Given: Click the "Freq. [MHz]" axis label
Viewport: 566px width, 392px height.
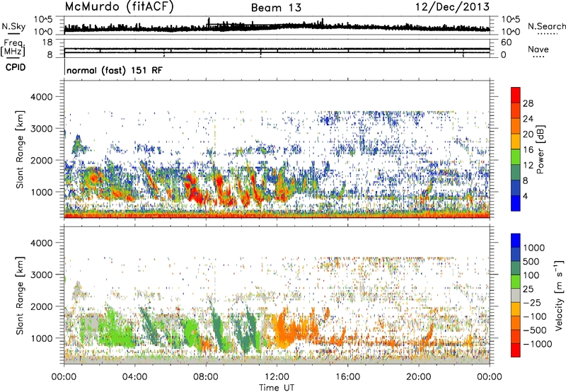Looking at the screenshot, I should tap(13, 47).
